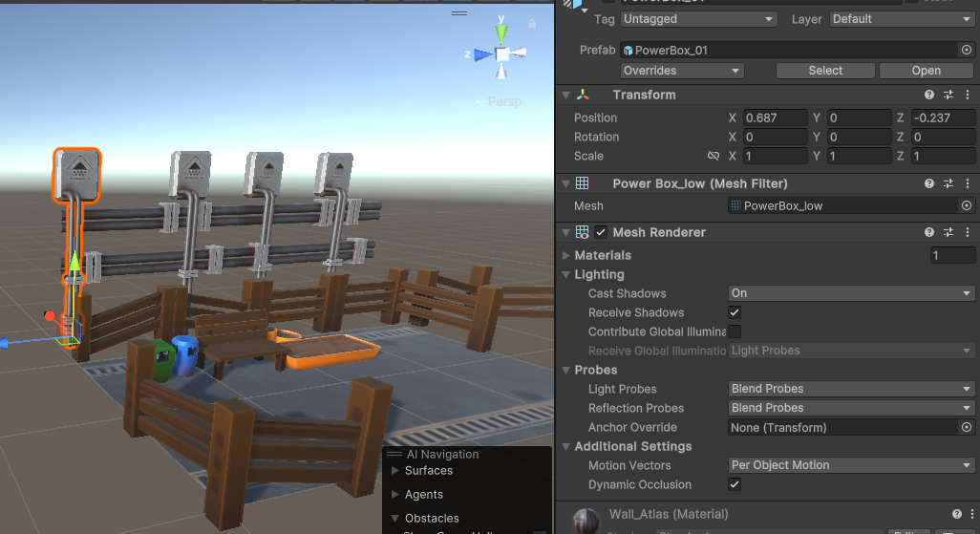Open the Motion Vectors dropdown
980x534 pixels.
pos(851,465)
